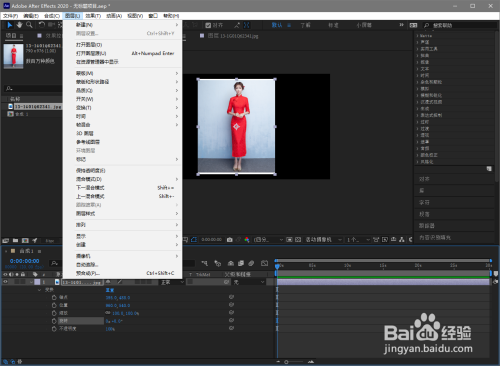
Task: Select the arrow Selection tool
Action: pos(10,25)
